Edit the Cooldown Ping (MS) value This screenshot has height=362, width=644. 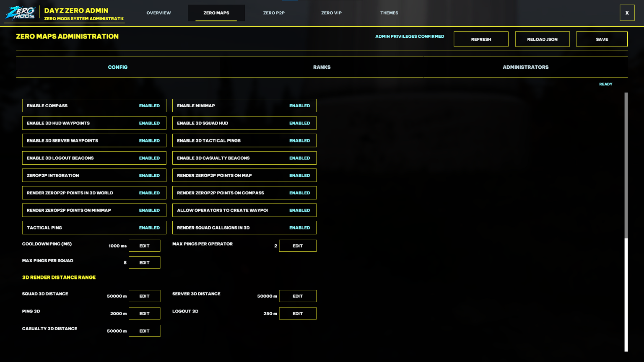(144, 246)
